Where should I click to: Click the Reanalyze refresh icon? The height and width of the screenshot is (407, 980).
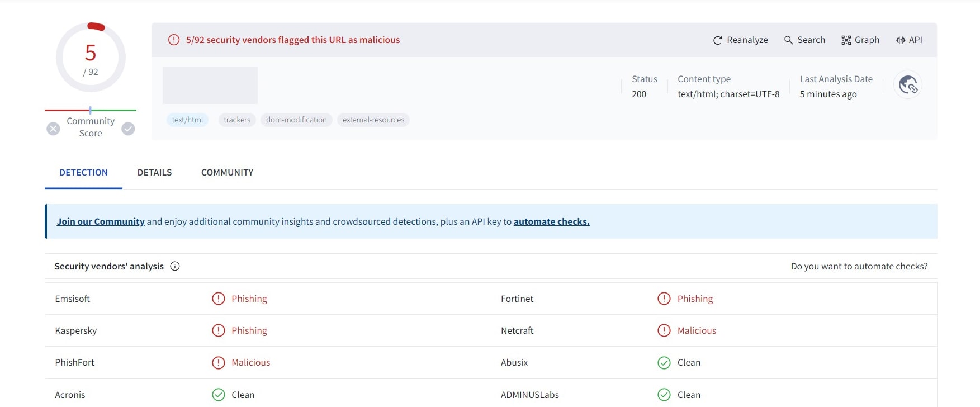pyautogui.click(x=717, y=40)
